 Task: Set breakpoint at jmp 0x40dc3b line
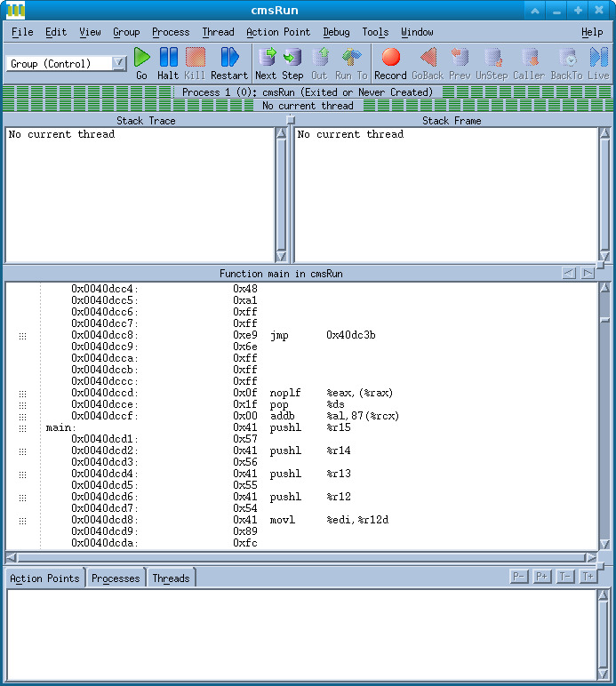23,336
